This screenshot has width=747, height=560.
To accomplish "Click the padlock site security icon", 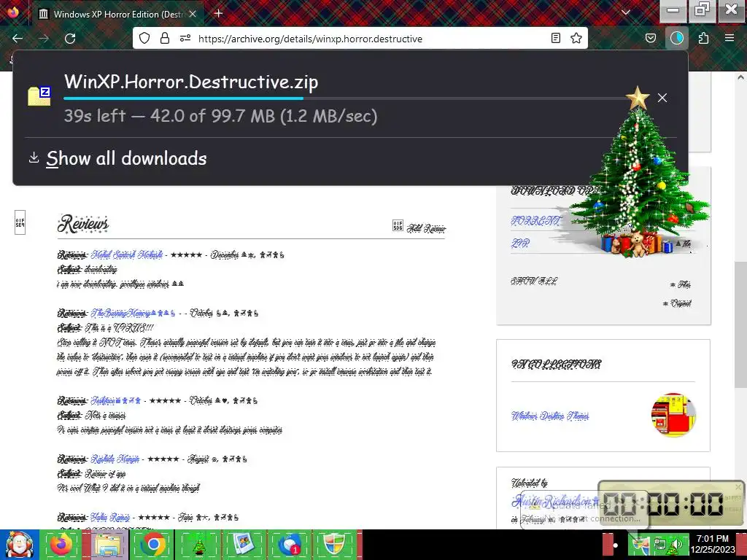I will (165, 39).
